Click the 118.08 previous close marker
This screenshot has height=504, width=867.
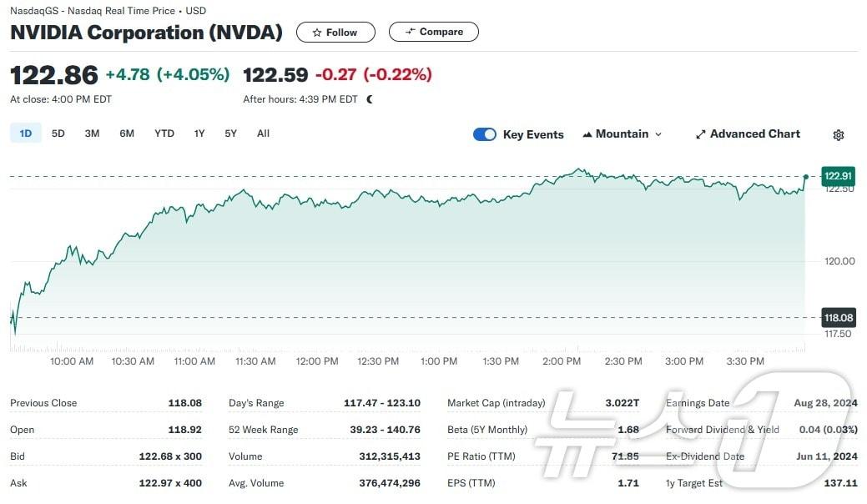point(838,318)
